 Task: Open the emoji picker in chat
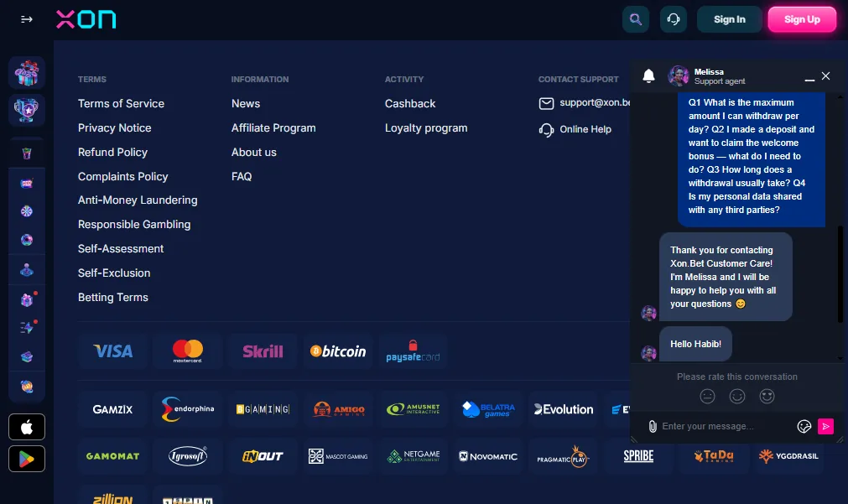804,426
